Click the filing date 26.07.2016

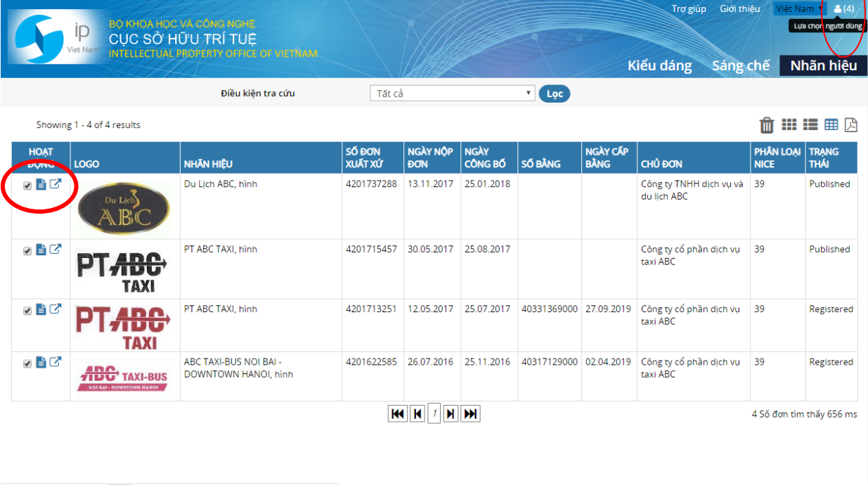click(x=430, y=363)
